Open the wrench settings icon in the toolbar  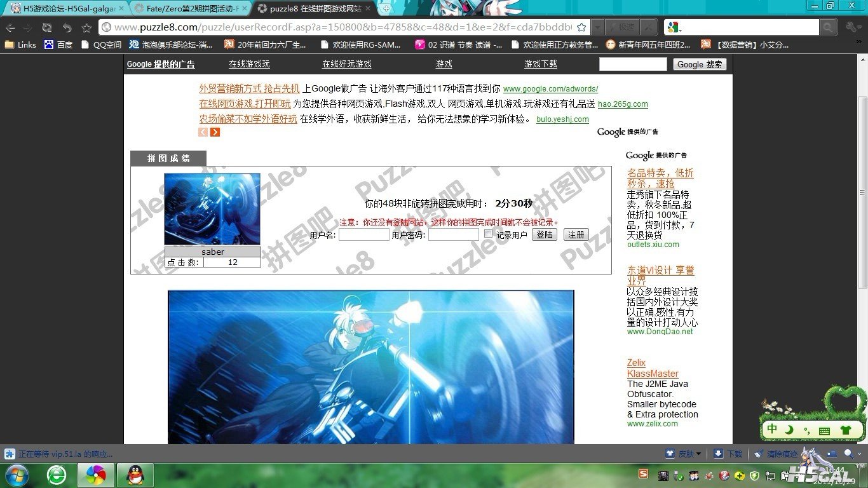click(851, 27)
